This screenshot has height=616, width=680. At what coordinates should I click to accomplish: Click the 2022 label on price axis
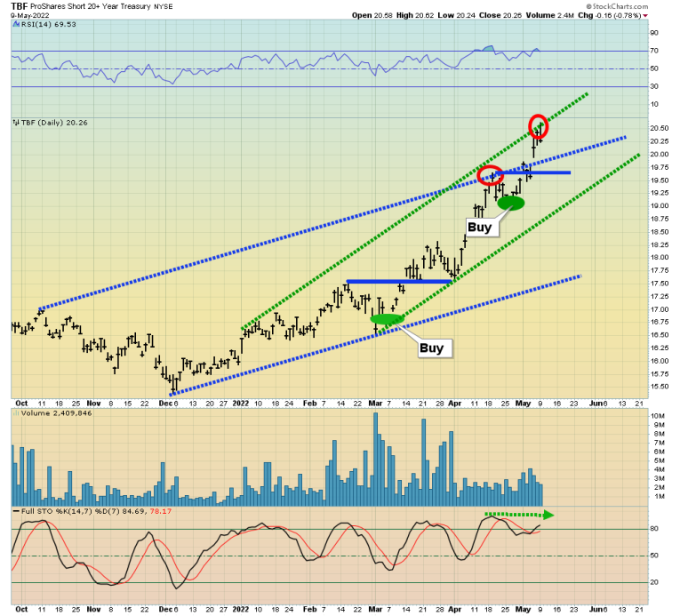[241, 403]
